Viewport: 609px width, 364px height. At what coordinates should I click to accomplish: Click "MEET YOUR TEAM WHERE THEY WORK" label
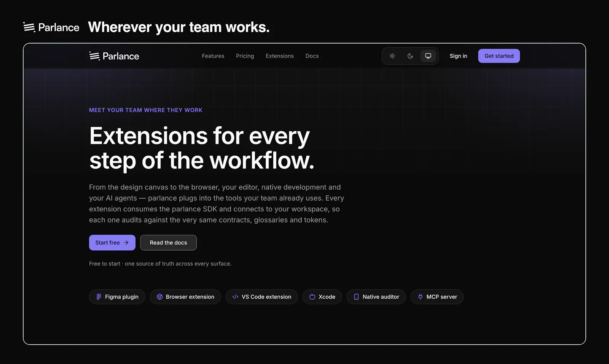(146, 110)
